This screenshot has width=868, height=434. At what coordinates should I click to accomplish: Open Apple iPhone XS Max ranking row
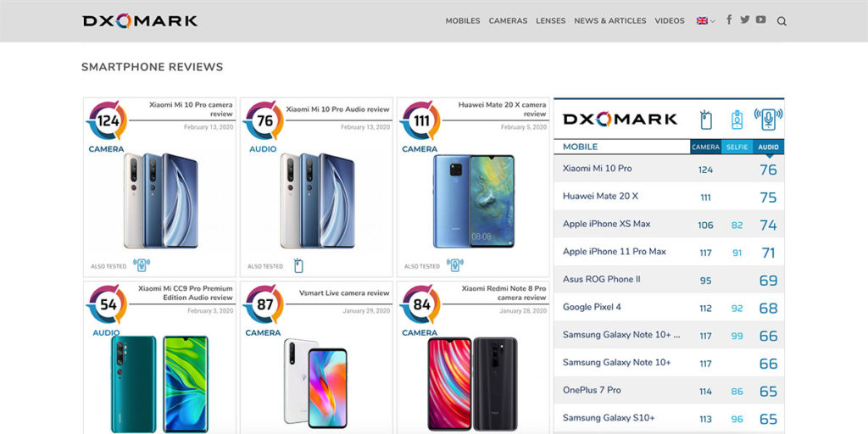(x=669, y=224)
